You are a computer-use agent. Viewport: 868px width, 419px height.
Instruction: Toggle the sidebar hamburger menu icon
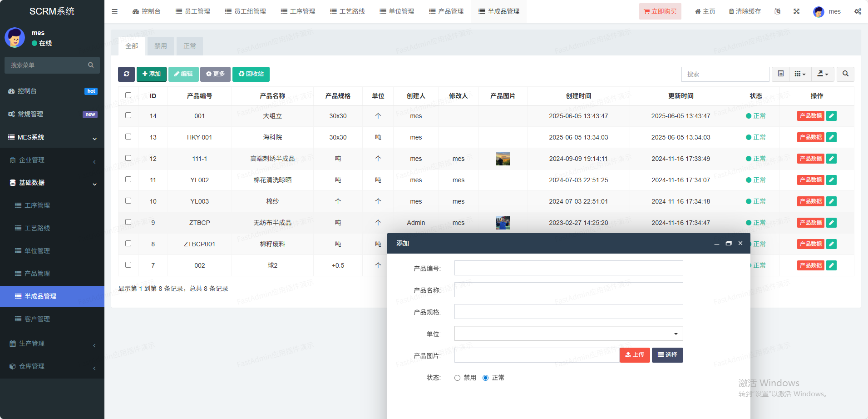114,11
